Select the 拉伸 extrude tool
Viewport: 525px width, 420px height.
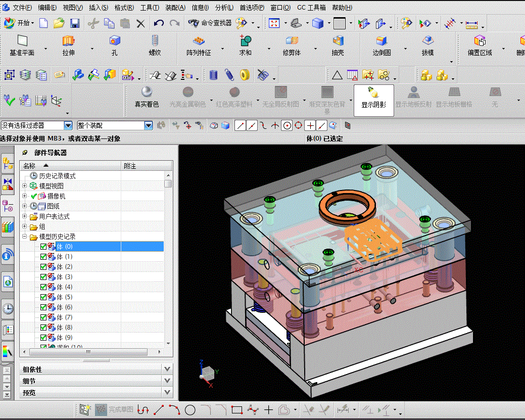(68, 45)
